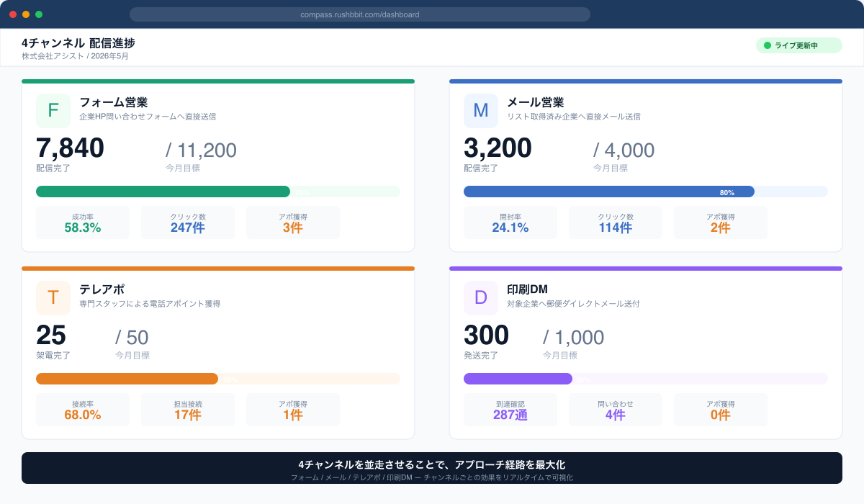Click the blue M icon for メール営業
This screenshot has width=864, height=504.
click(481, 111)
